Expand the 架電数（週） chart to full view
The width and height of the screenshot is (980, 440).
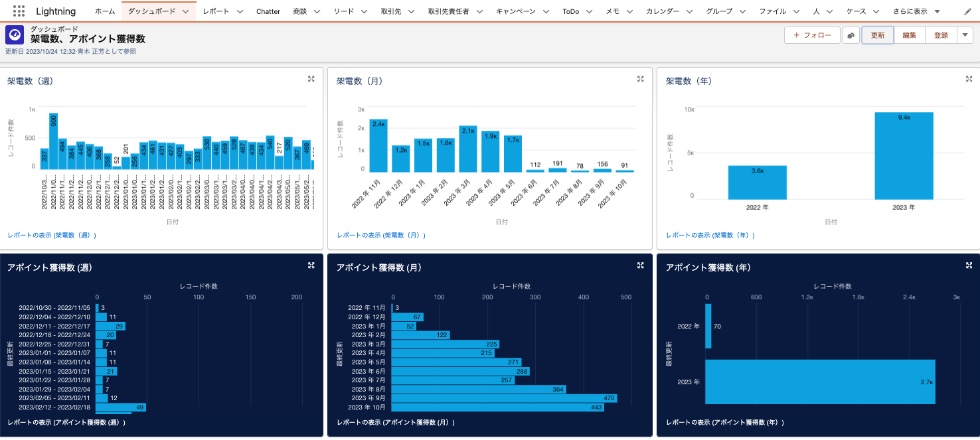tap(311, 78)
